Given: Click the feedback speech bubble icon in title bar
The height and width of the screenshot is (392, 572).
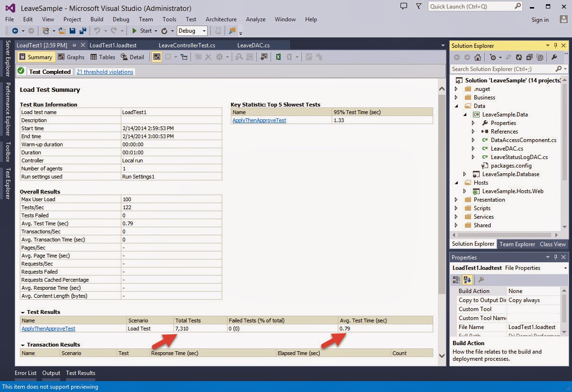Looking at the screenshot, I should click(x=404, y=6).
